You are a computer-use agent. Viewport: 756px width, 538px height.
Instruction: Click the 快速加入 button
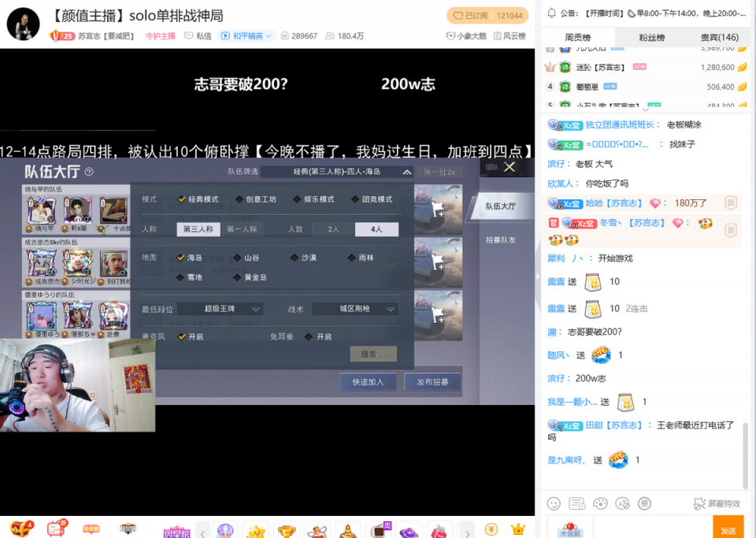(368, 382)
